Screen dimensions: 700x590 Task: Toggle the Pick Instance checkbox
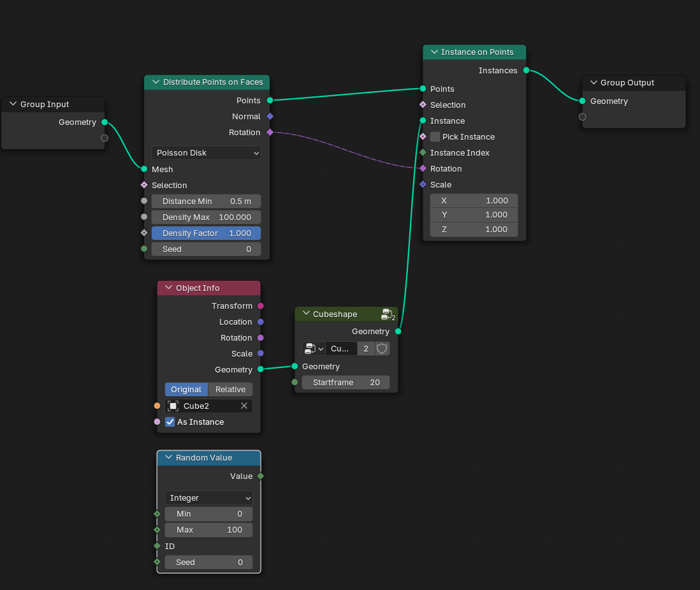435,136
